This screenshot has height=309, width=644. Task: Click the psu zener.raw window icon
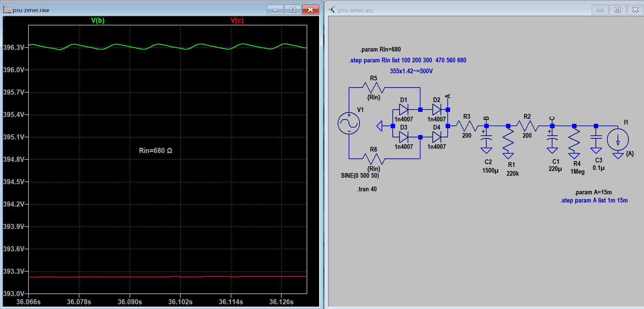coord(7,10)
